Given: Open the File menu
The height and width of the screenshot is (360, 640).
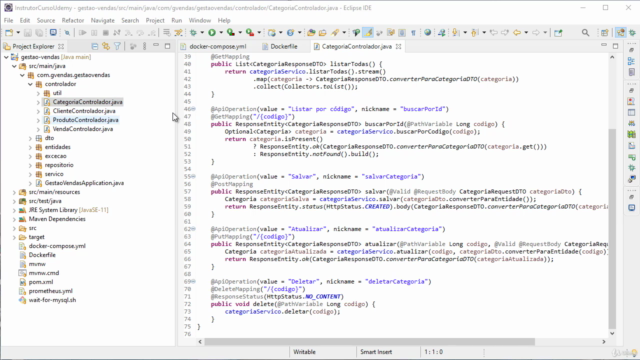Looking at the screenshot, I should (8, 20).
